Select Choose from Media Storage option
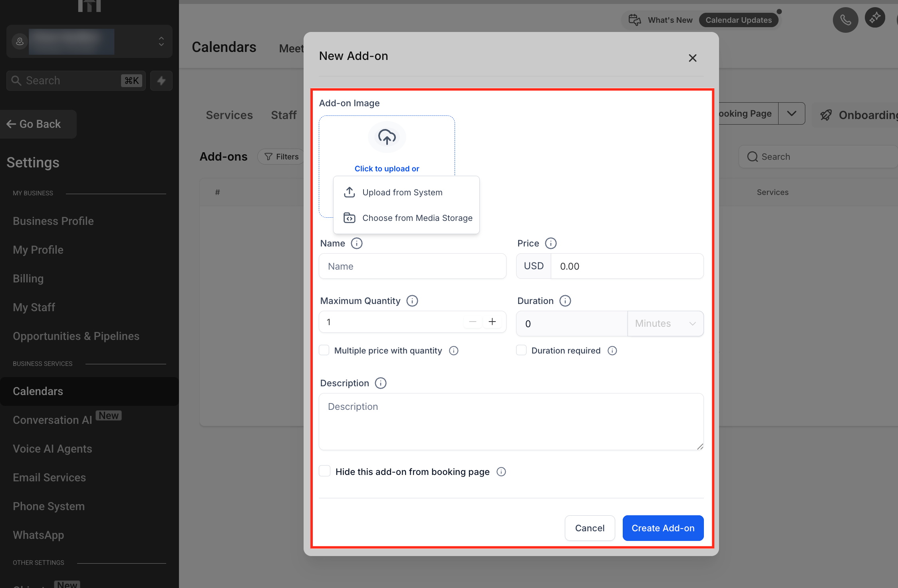The width and height of the screenshot is (898, 588). [417, 218]
